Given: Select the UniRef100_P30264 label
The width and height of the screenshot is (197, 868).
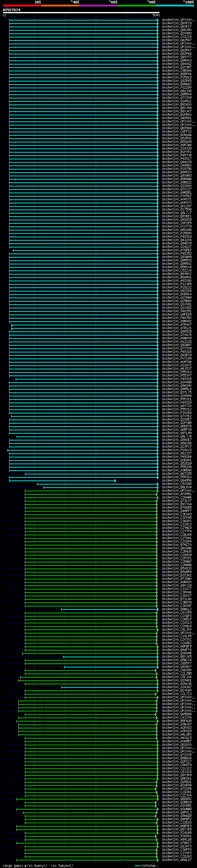Looking at the screenshot, I should tap(177, 413).
